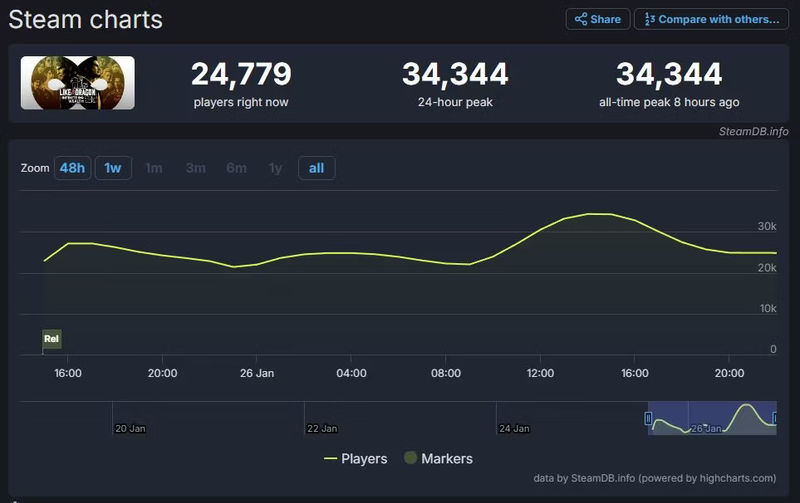The width and height of the screenshot is (800, 503).
Task: Click the 24 Jan navigator label
Action: point(514,429)
